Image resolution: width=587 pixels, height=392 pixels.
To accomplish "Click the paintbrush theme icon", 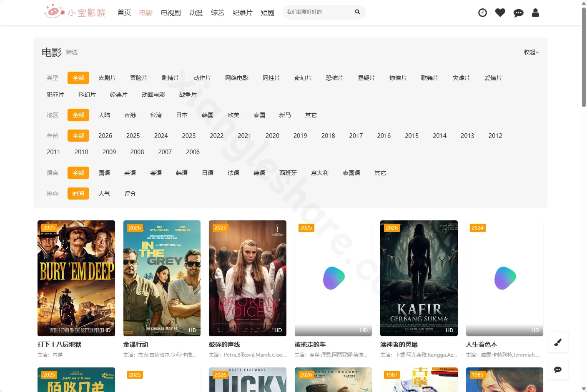I will click(558, 342).
